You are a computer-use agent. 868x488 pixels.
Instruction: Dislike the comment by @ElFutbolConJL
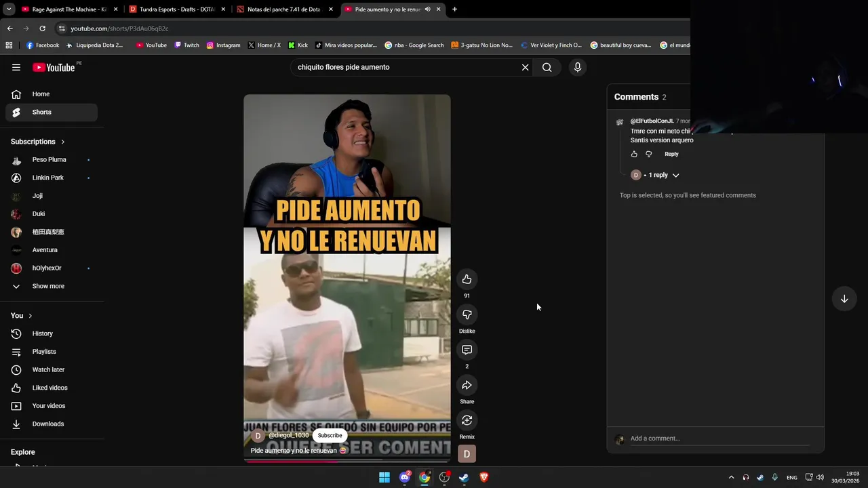click(649, 154)
